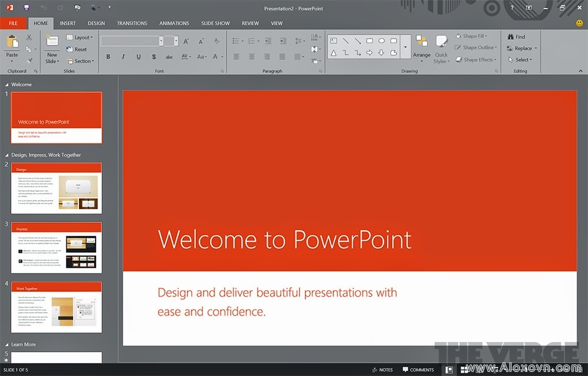Switch to the ANIMATIONS tab

point(174,23)
